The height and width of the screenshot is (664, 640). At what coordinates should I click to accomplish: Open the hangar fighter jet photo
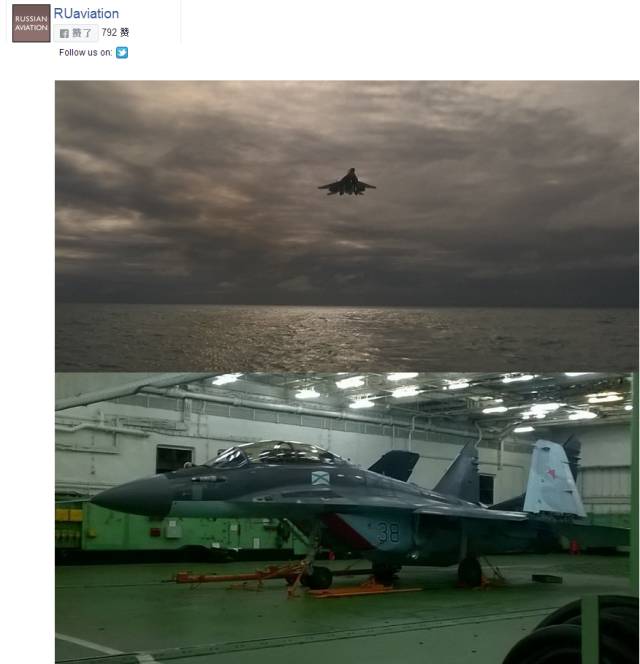pyautogui.click(x=347, y=518)
